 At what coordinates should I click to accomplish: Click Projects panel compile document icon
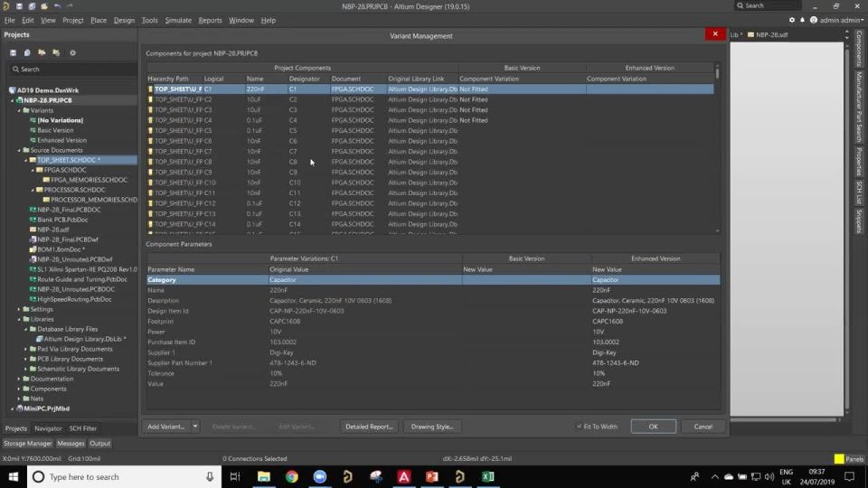(x=27, y=52)
